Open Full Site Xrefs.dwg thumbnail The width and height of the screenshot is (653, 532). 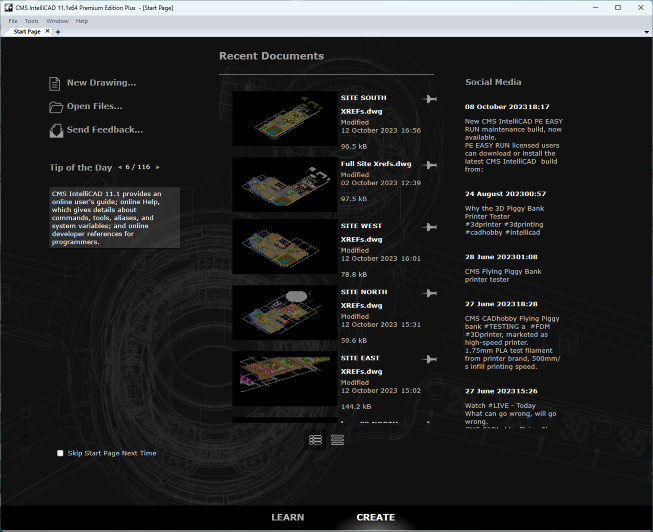[285, 185]
